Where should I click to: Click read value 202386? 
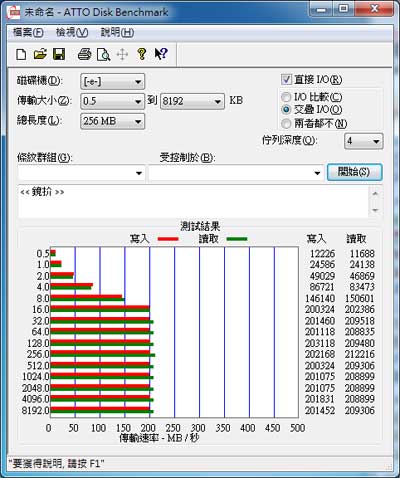[360, 309]
